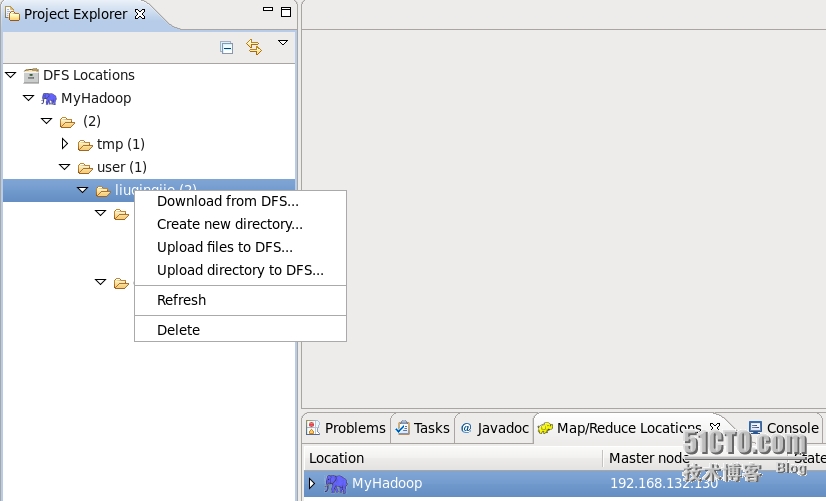
Task: Select the DFS Locations tree item
Action: [88, 75]
